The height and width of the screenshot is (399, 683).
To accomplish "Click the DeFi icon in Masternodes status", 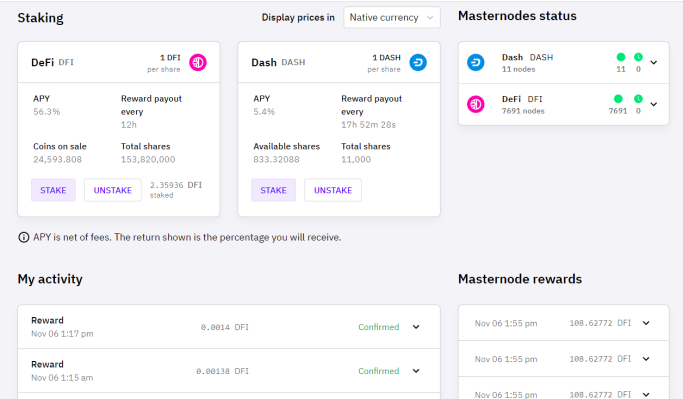I will (x=476, y=104).
